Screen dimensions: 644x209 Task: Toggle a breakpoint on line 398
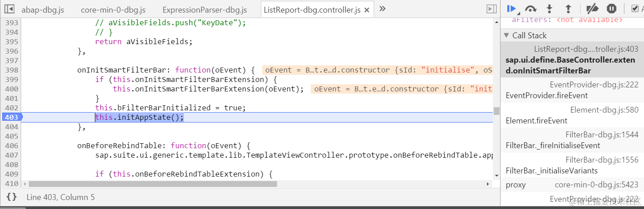11,70
